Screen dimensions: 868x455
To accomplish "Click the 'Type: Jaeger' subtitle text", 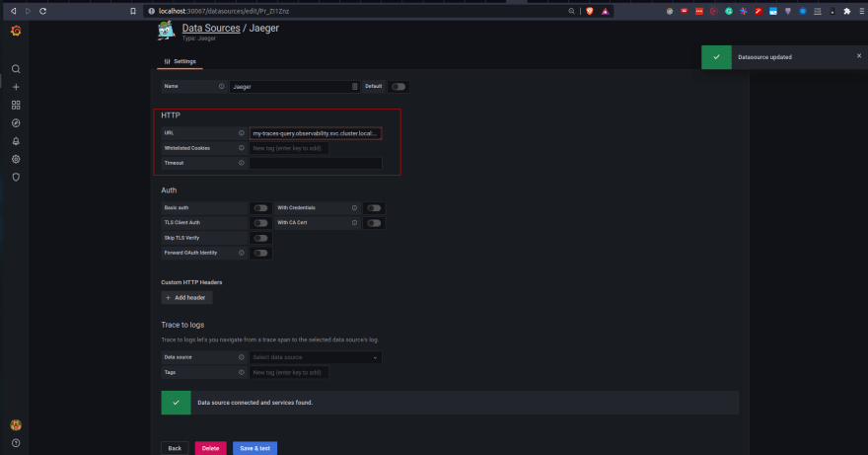I will tap(198, 38).
